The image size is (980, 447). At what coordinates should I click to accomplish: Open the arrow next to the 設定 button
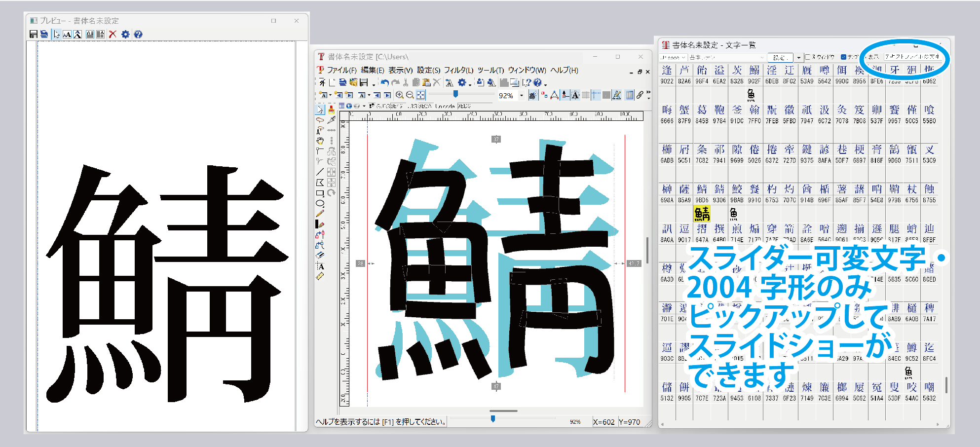coord(798,58)
